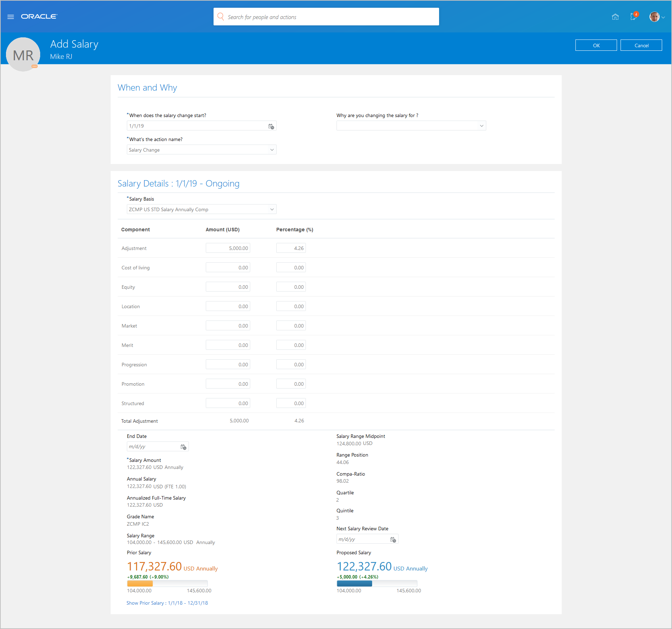
Task: Click the 'When and Why' section heading
Action: click(147, 88)
